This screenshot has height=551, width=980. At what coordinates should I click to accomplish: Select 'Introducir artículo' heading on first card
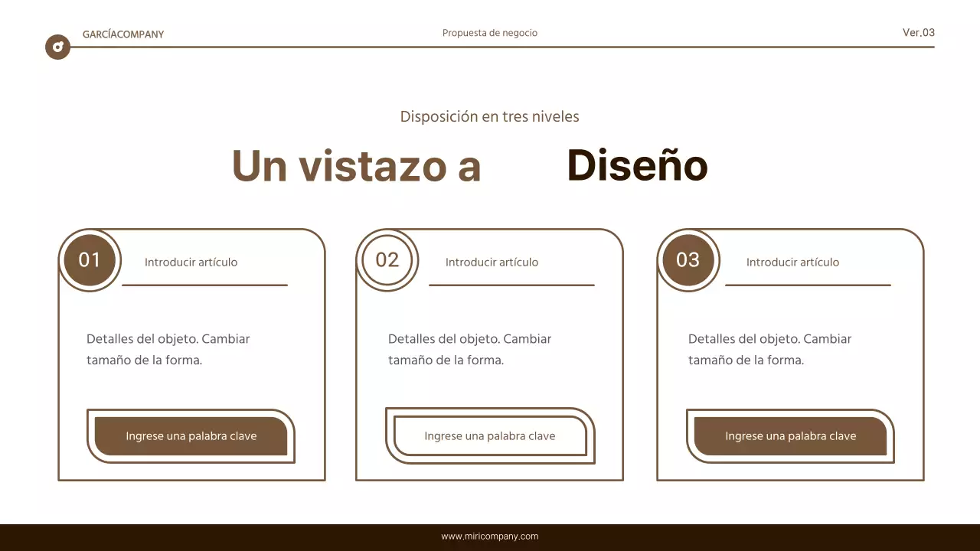[191, 262]
